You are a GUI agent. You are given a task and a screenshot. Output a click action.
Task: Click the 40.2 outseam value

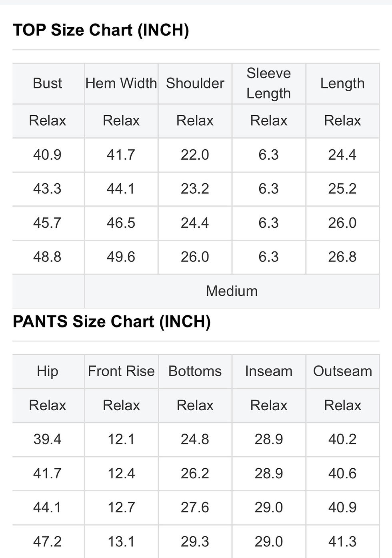tap(342, 440)
